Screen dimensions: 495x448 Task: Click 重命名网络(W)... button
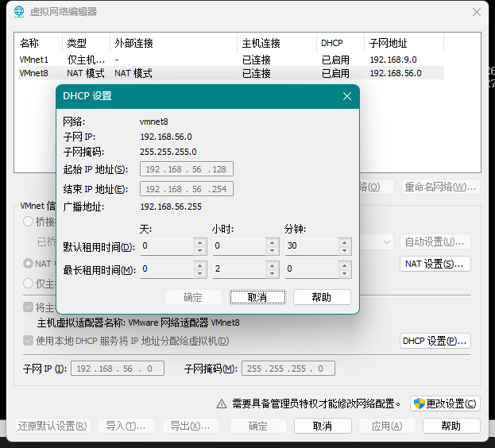[x=441, y=187]
